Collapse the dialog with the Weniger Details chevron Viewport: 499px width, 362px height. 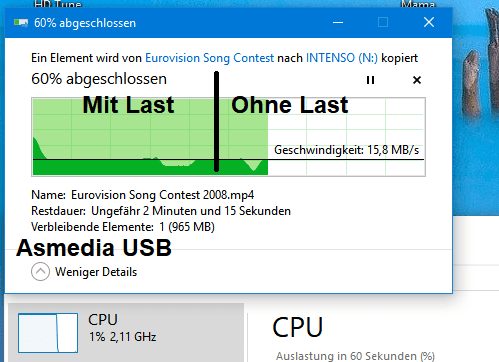pyautogui.click(x=40, y=272)
